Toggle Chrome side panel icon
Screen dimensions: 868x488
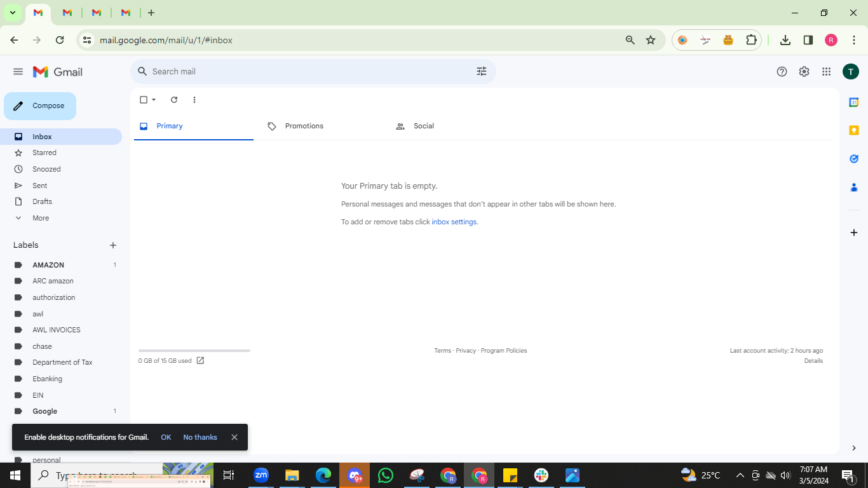tap(808, 40)
